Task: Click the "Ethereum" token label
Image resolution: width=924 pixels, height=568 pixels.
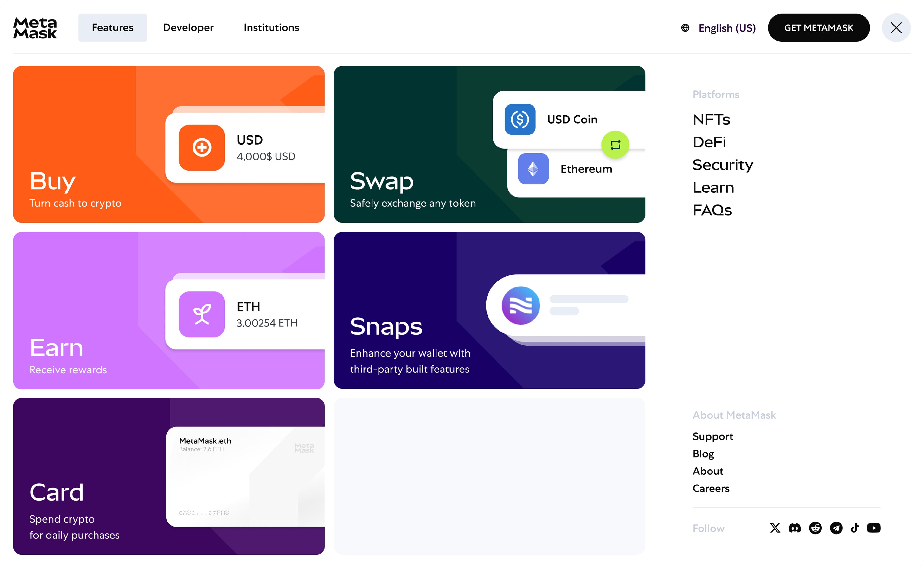Action: 586,169
